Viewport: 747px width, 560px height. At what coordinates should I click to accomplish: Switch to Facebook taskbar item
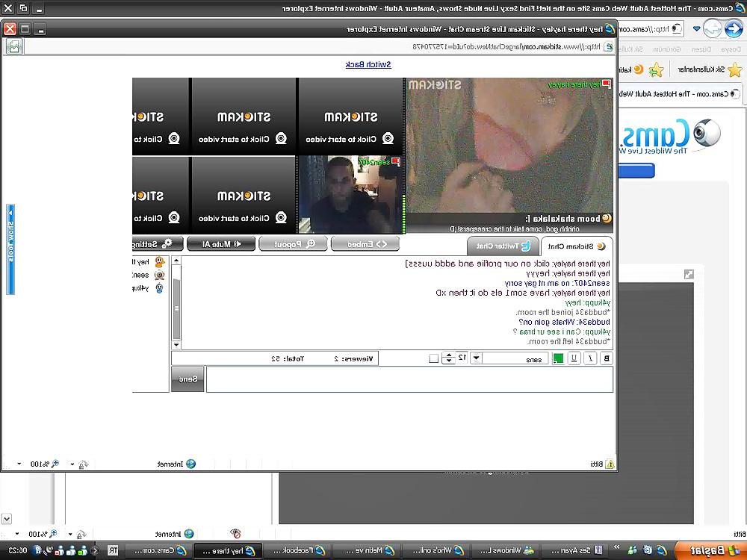coord(298,551)
